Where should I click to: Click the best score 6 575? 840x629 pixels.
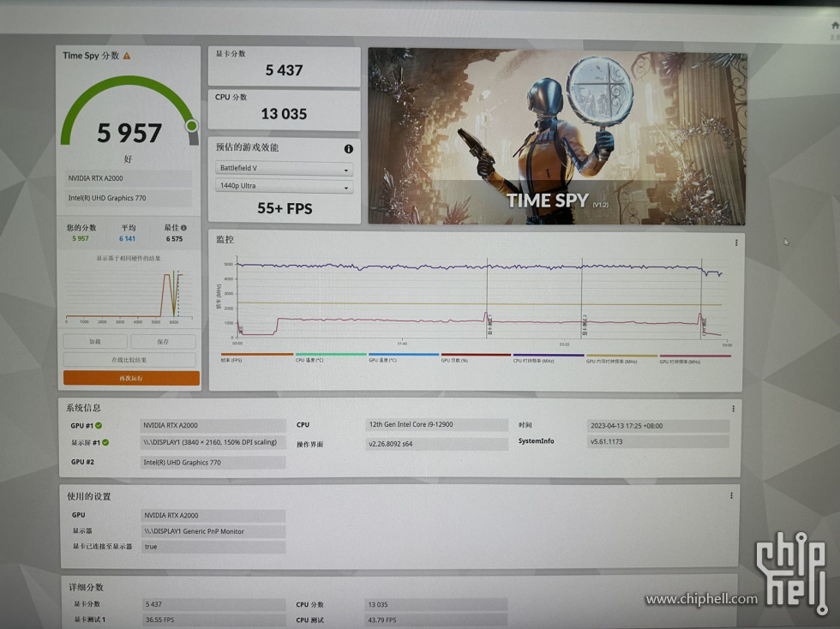coord(174,239)
